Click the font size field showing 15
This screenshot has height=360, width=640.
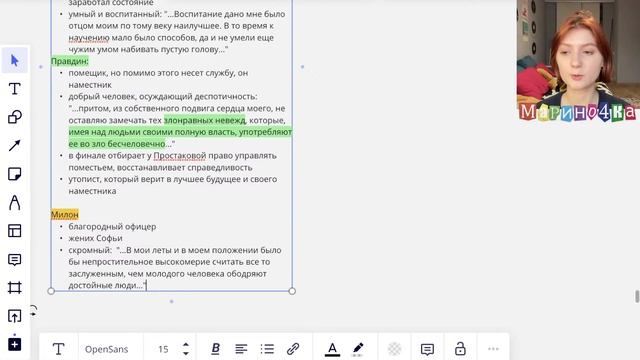tap(163, 349)
